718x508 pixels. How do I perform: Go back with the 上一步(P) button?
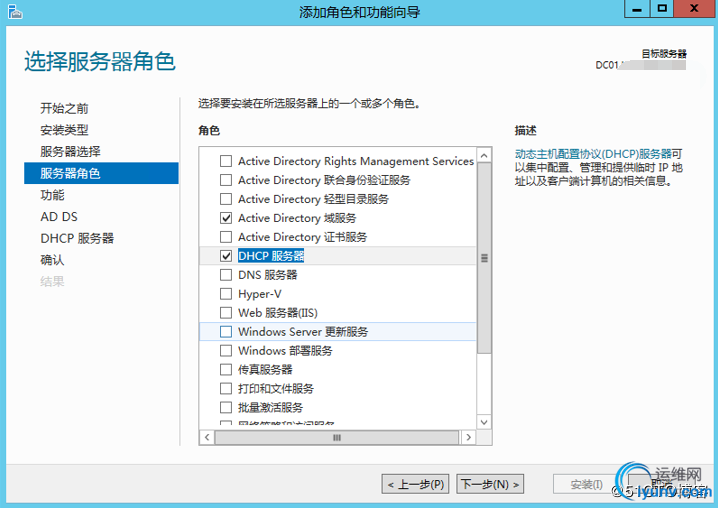pyautogui.click(x=415, y=484)
